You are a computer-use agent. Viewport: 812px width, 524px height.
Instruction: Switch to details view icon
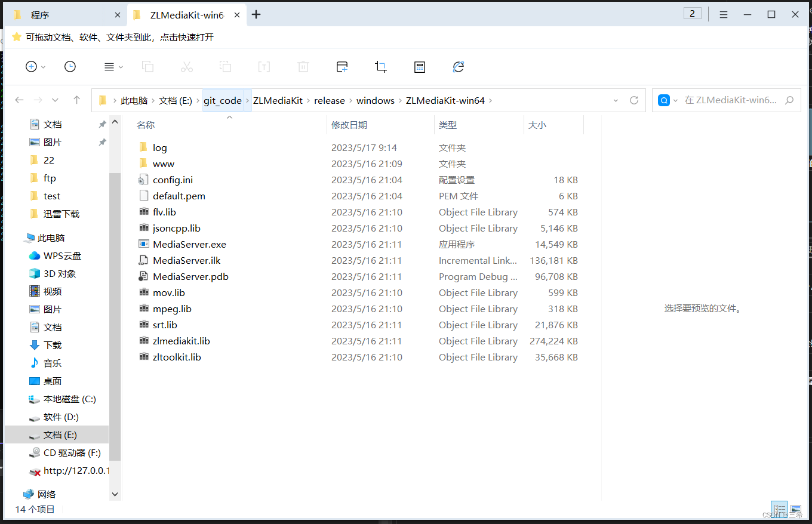pyautogui.click(x=779, y=509)
